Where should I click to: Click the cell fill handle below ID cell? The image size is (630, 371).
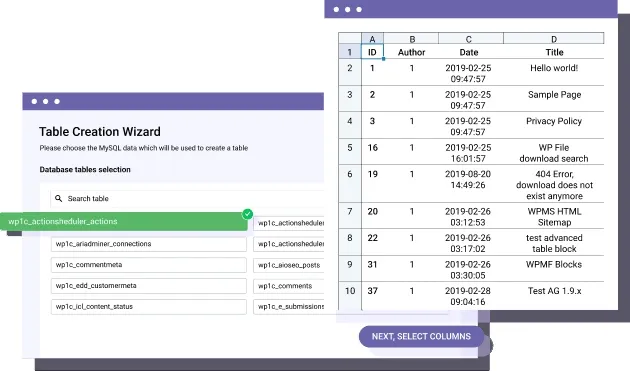point(383,59)
